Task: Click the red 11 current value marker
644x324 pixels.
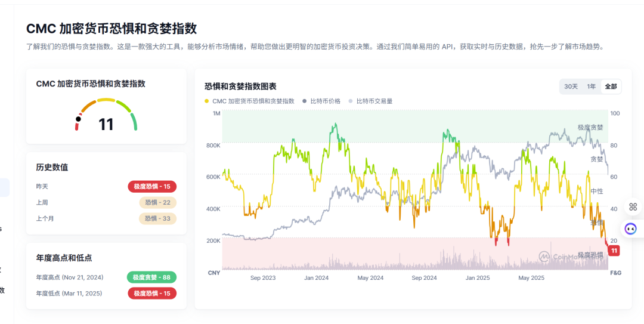Action: click(614, 251)
